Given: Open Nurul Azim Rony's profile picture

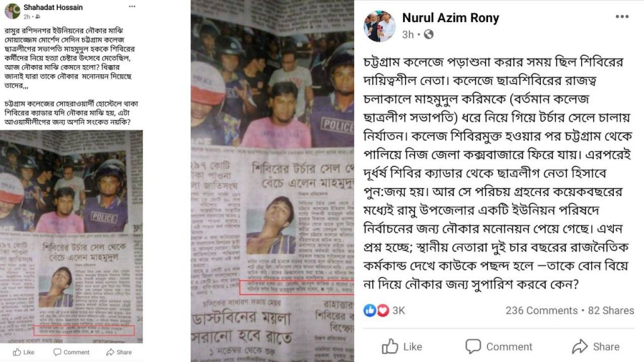Looking at the screenshot, I should pos(379,26).
